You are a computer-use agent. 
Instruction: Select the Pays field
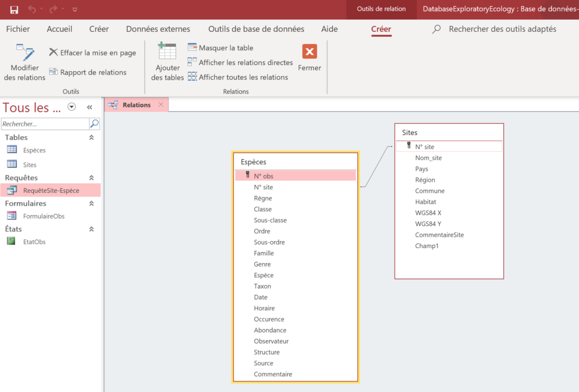(x=449, y=169)
